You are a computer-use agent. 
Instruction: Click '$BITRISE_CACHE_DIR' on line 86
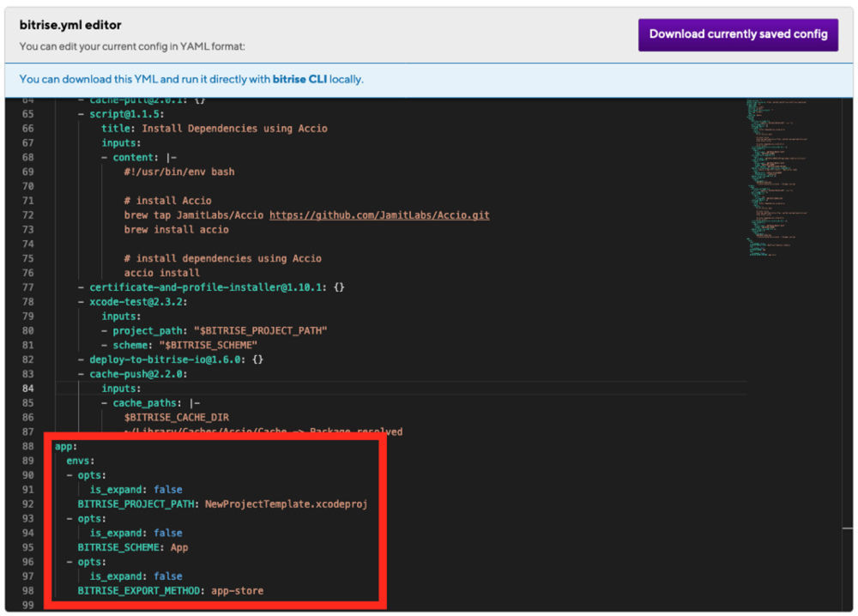click(176, 418)
